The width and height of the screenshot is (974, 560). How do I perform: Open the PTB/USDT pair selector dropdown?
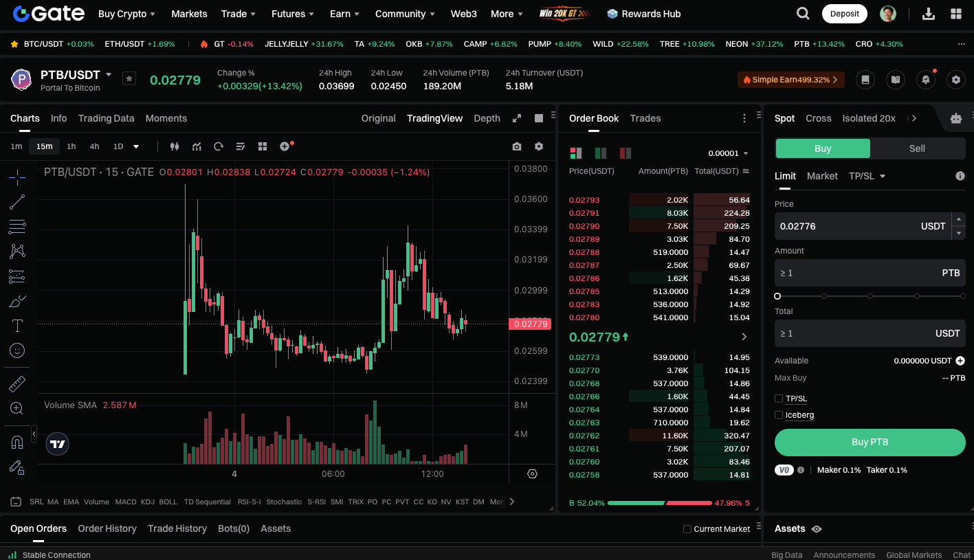(x=108, y=75)
